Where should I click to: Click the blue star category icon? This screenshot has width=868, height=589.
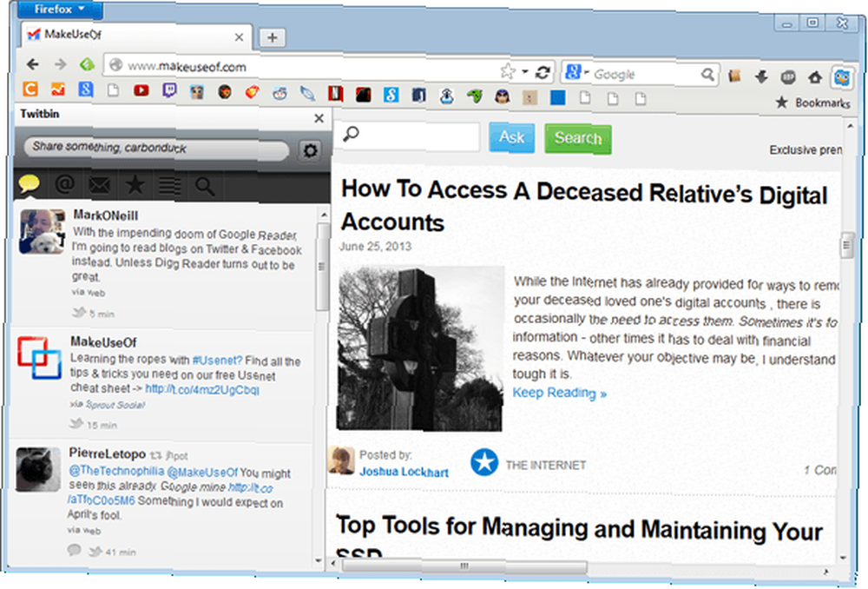pos(484,462)
